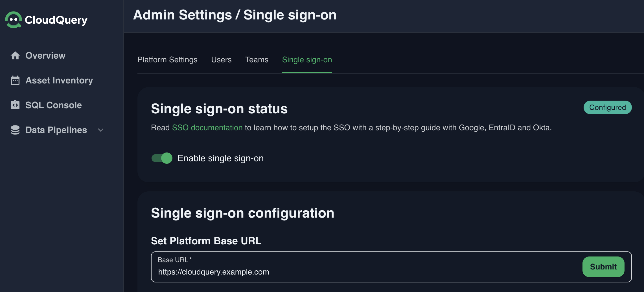Open the SSO documentation link
Viewport: 644px width, 292px height.
[207, 128]
